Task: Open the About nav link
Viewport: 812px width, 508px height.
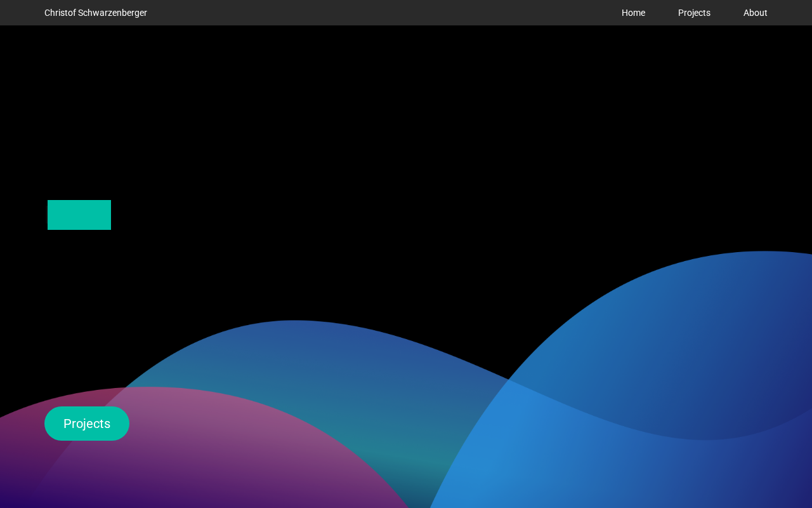Action: [x=755, y=13]
